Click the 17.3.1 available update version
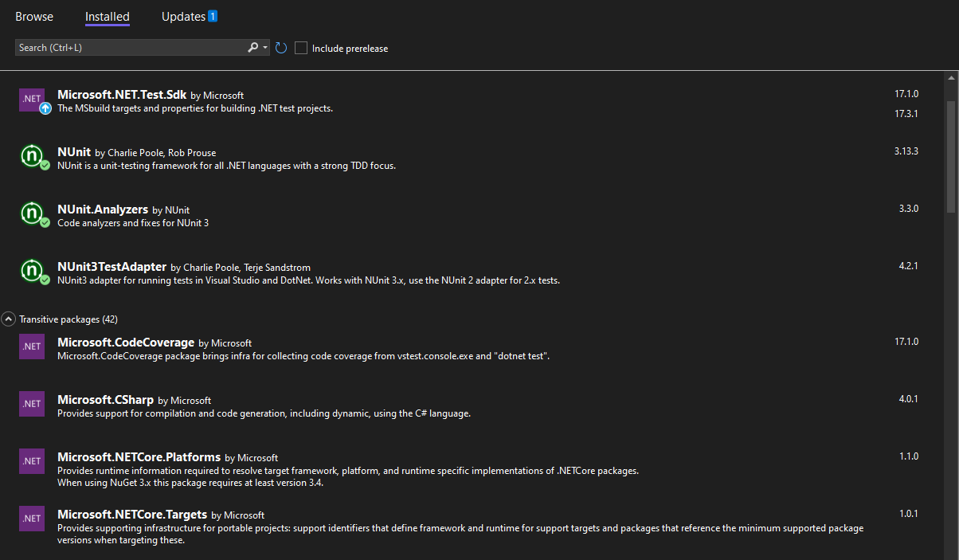The height and width of the screenshot is (560, 959). (906, 113)
